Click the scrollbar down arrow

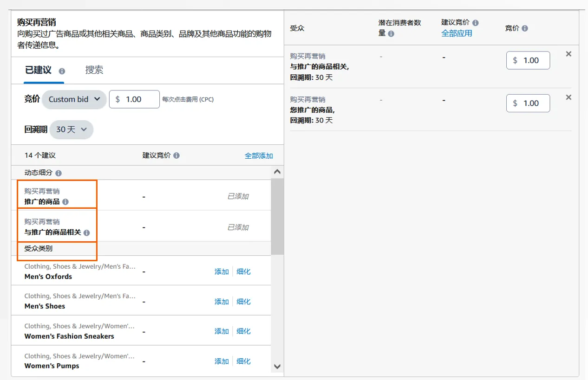(x=277, y=366)
